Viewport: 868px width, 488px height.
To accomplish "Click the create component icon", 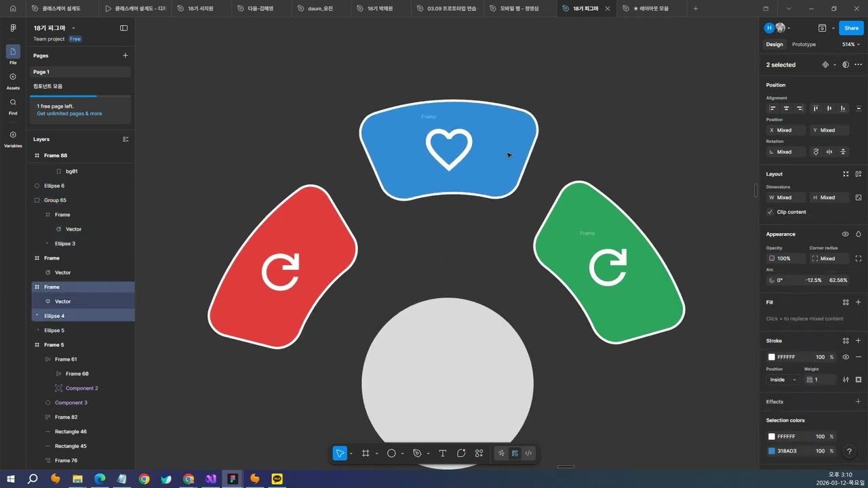I will coord(825,65).
